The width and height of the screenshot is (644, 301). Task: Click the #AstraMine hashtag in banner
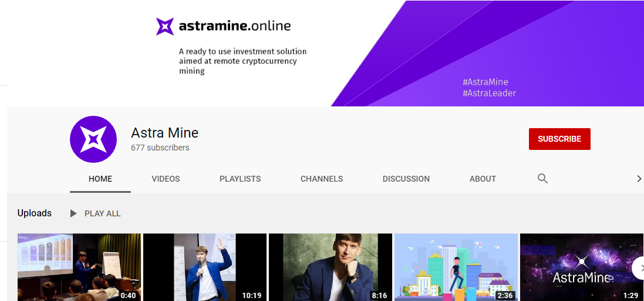[485, 82]
